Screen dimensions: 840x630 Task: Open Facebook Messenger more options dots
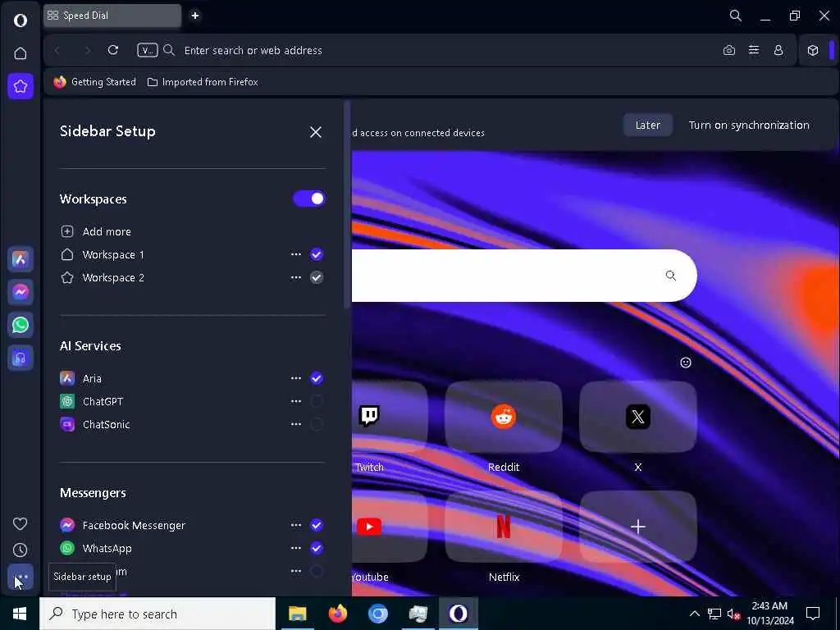(295, 525)
